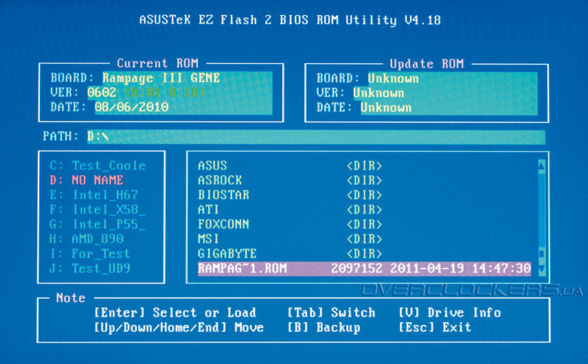
Task: Click the PATH field showing D:\
Action: click(x=316, y=137)
